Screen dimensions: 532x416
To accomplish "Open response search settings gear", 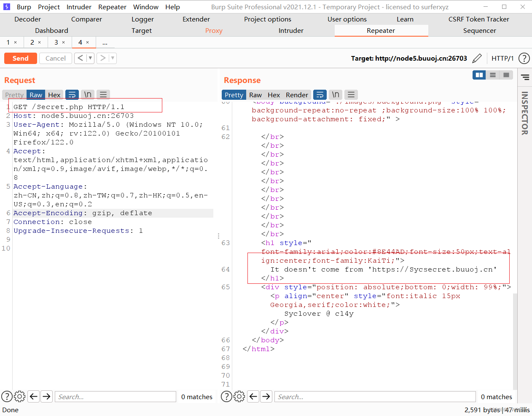I will 239,397.
